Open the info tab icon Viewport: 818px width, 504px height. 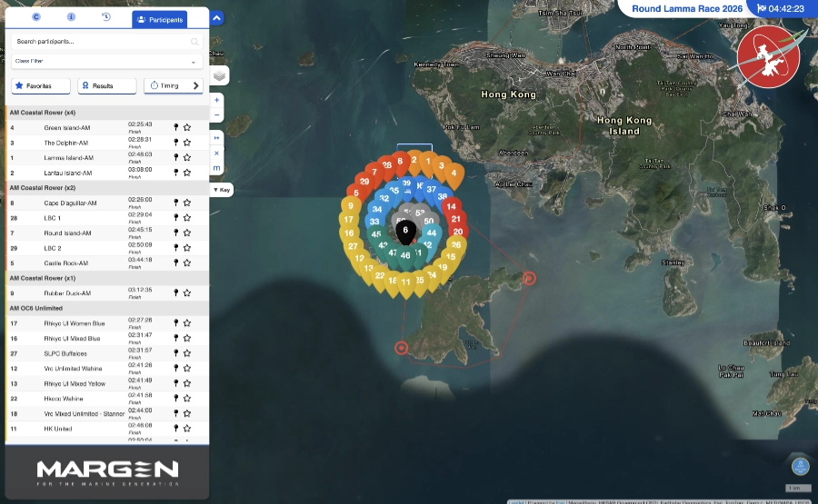(72, 17)
